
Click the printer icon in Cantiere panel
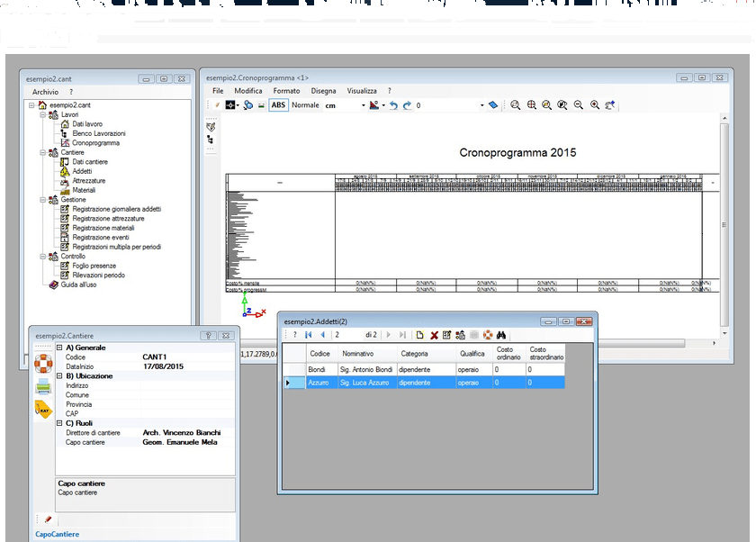(43, 387)
